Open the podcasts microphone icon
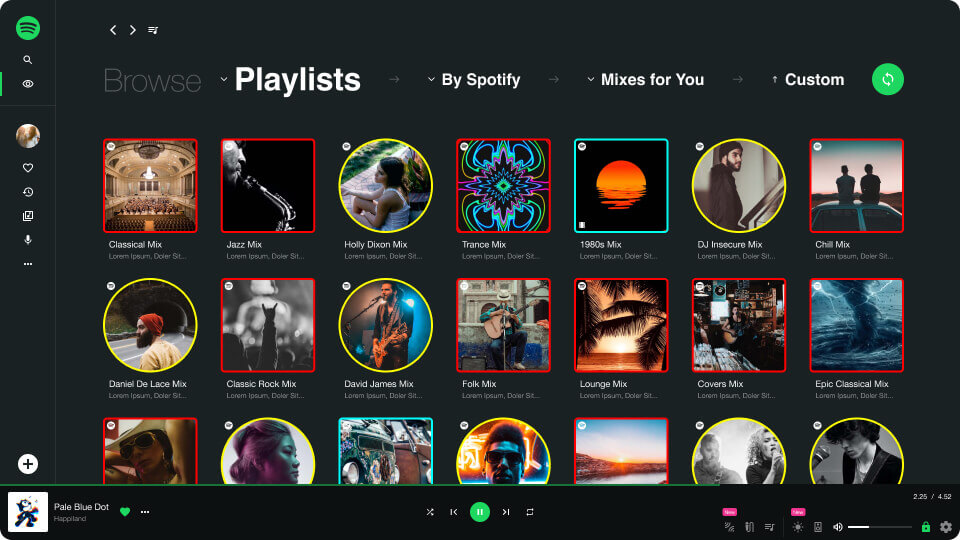961x540 pixels. [28, 240]
